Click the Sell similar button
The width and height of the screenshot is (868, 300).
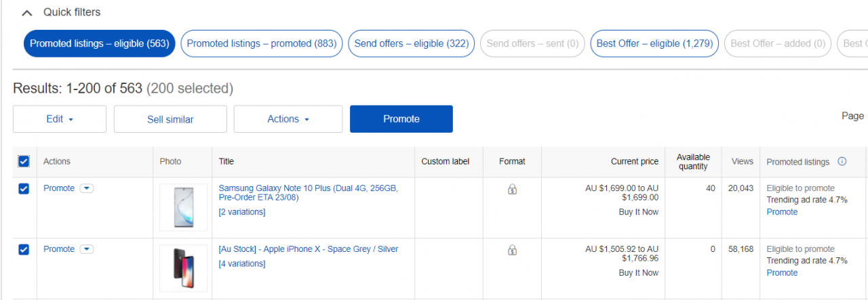[170, 119]
